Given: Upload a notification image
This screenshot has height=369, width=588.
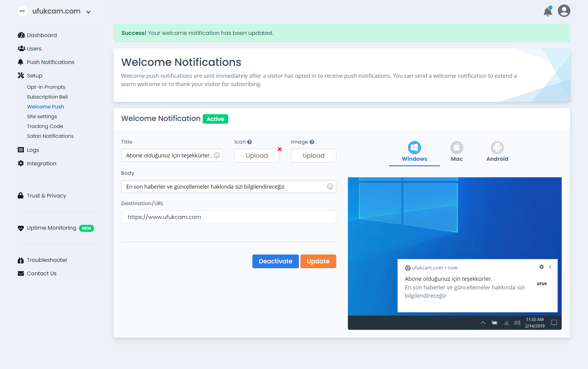Looking at the screenshot, I should point(313,156).
